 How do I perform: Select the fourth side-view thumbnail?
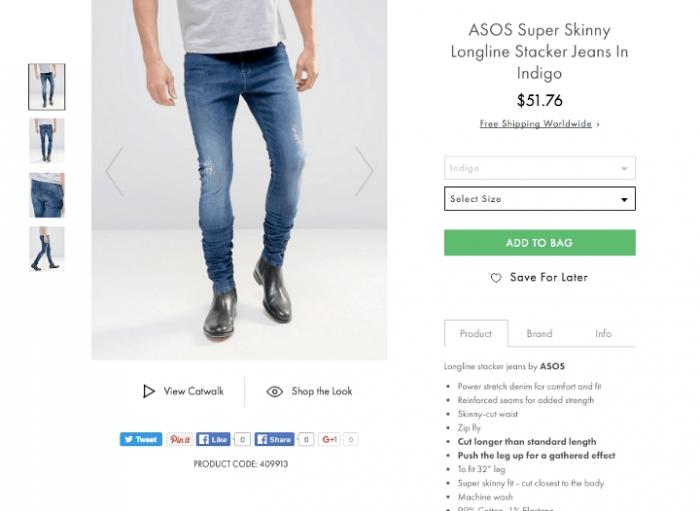pyautogui.click(x=47, y=248)
